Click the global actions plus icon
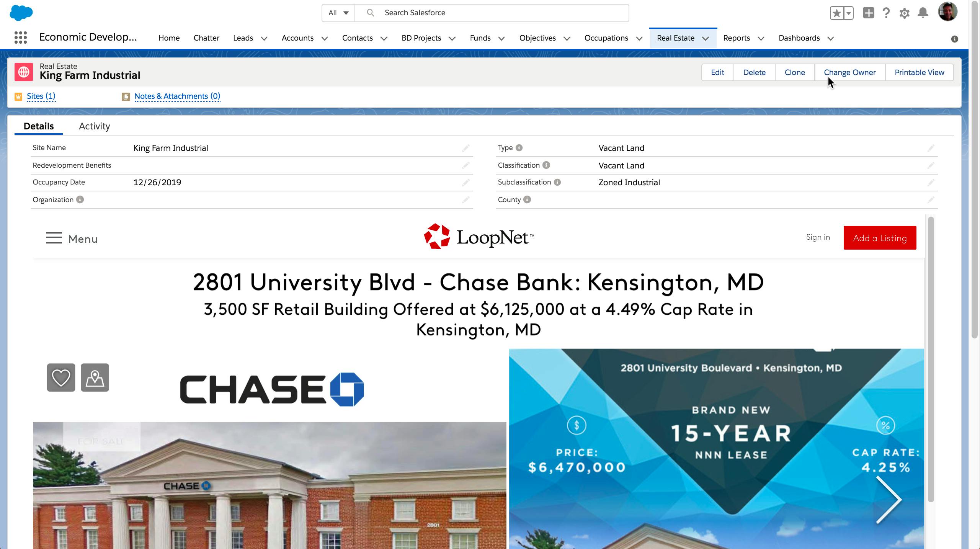Viewport: 980px width, 549px height. click(868, 13)
